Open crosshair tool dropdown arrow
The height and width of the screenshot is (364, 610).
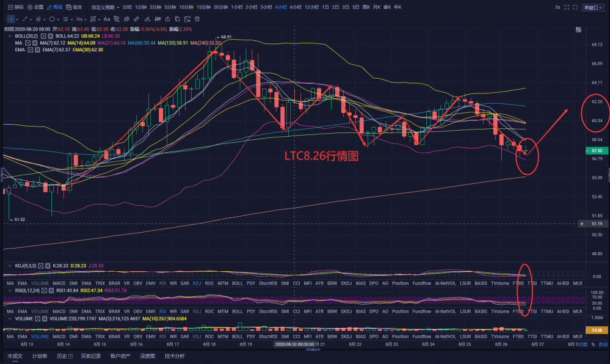(x=17, y=20)
